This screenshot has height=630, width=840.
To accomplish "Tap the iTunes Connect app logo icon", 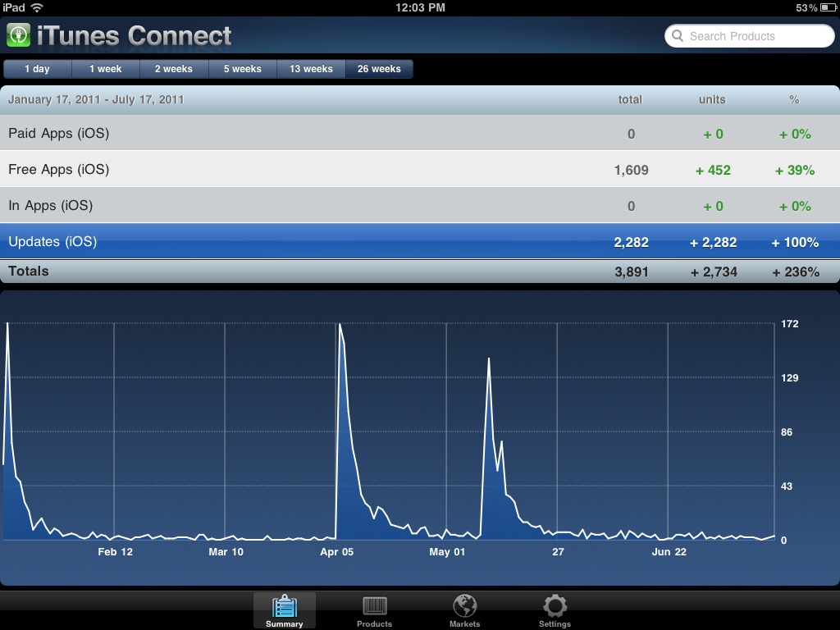I will pos(18,35).
